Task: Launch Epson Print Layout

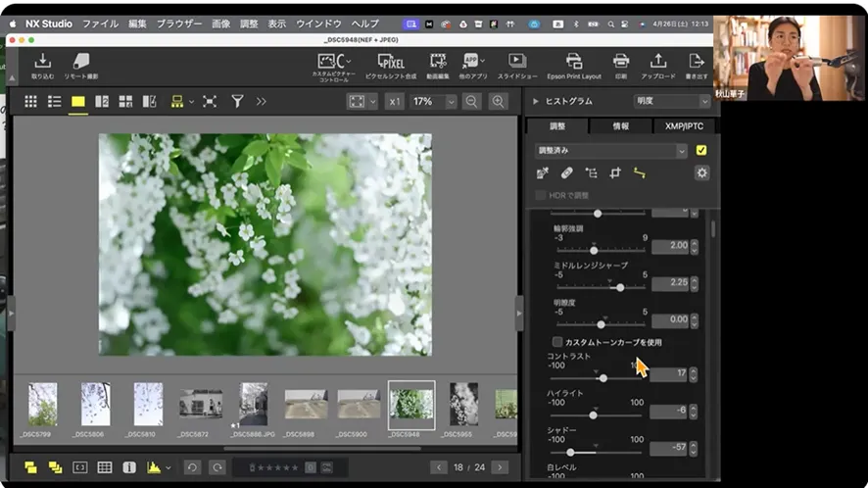Action: (x=574, y=66)
